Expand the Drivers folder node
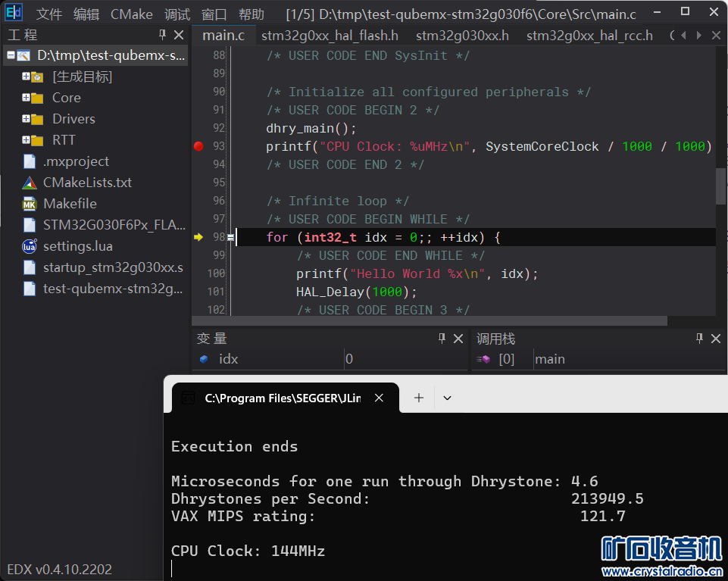Image resolution: width=728 pixels, height=581 pixels. click(26, 119)
